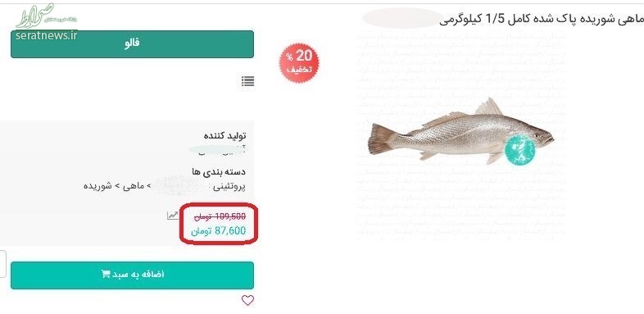Click the صراط logo in corner

click(35, 16)
